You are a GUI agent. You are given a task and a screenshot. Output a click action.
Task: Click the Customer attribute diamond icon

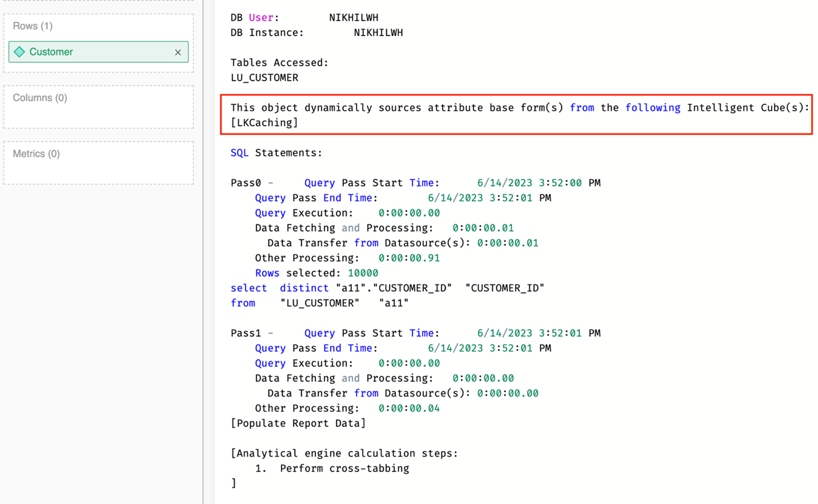19,52
